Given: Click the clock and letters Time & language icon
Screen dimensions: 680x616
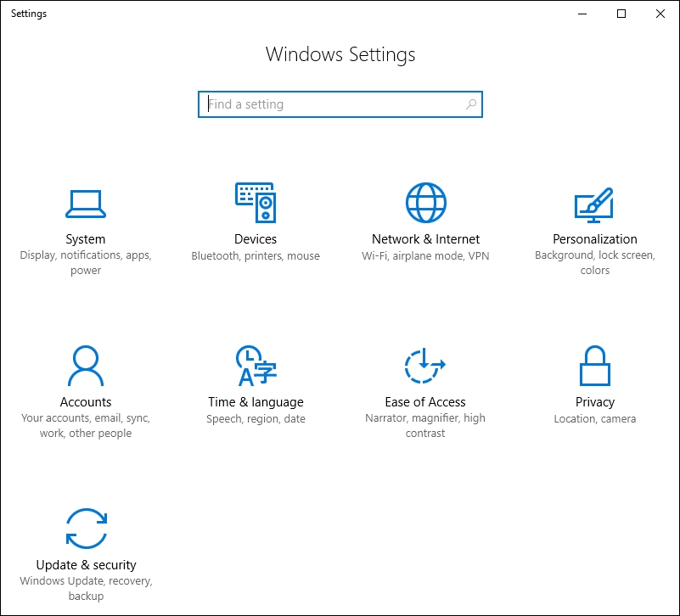Looking at the screenshot, I should coord(256,366).
